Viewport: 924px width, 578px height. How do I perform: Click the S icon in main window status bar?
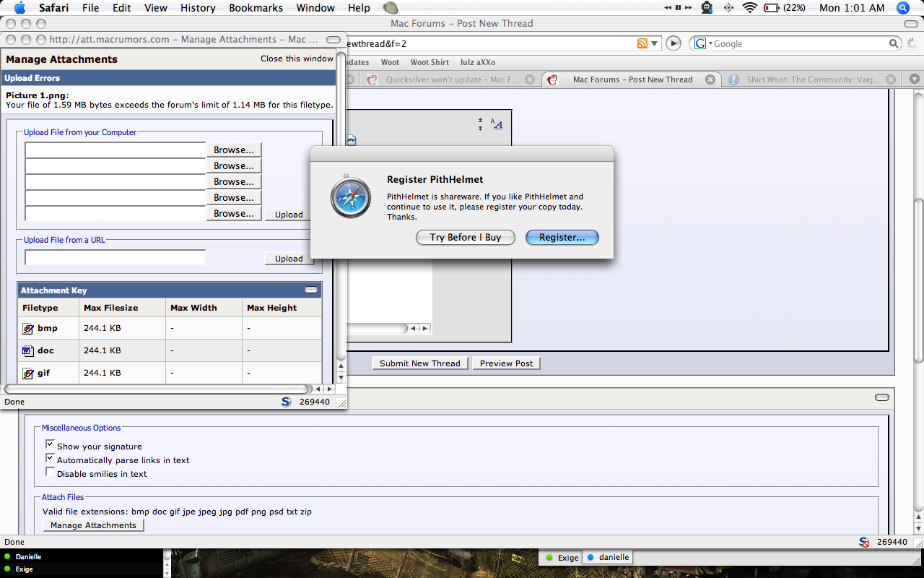coord(864,542)
